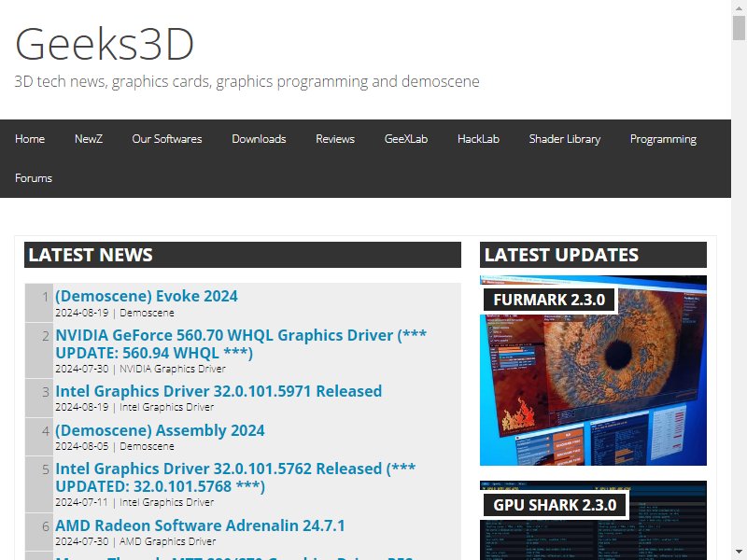Open the Reviews navigation item
The width and height of the screenshot is (747, 560).
pos(335,139)
